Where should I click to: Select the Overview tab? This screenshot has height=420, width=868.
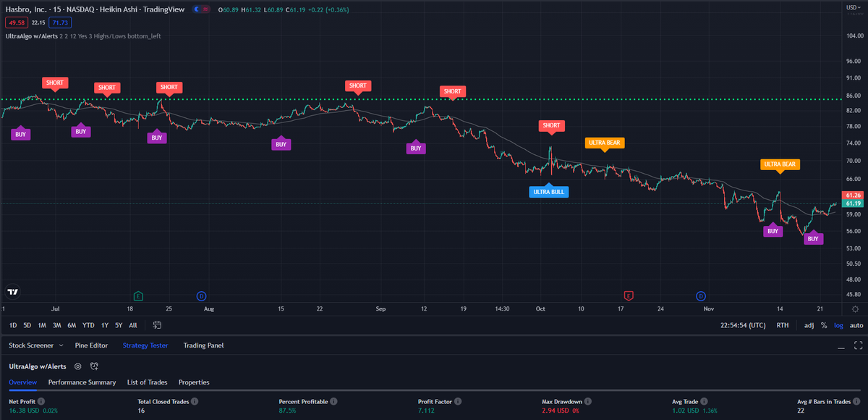pos(22,382)
